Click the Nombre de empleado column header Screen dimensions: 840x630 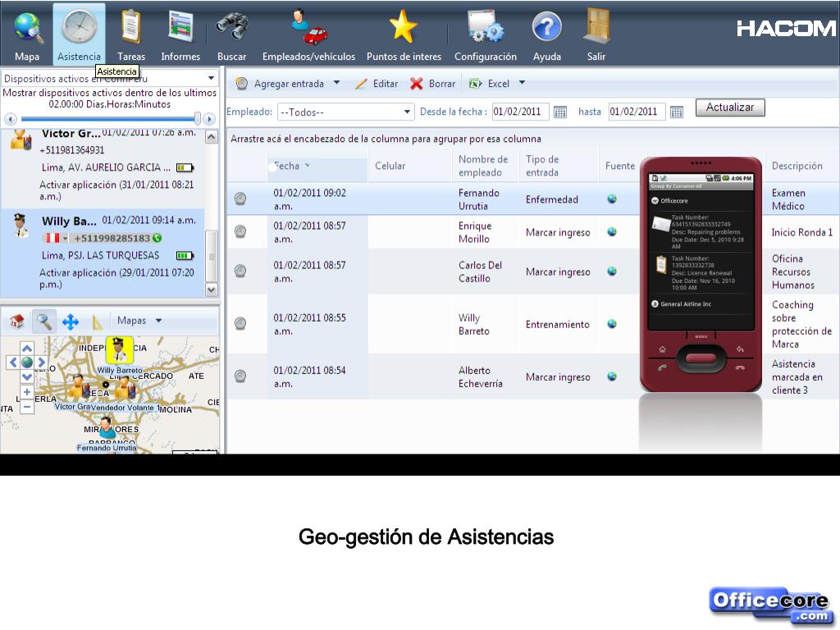[x=486, y=166]
